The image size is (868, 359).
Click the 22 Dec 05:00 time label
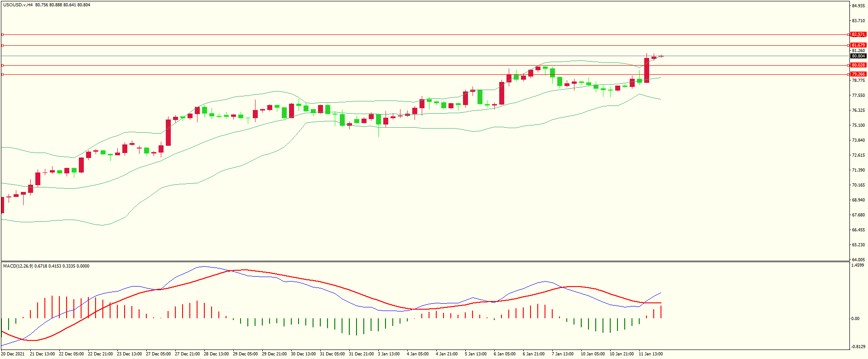click(x=71, y=354)
